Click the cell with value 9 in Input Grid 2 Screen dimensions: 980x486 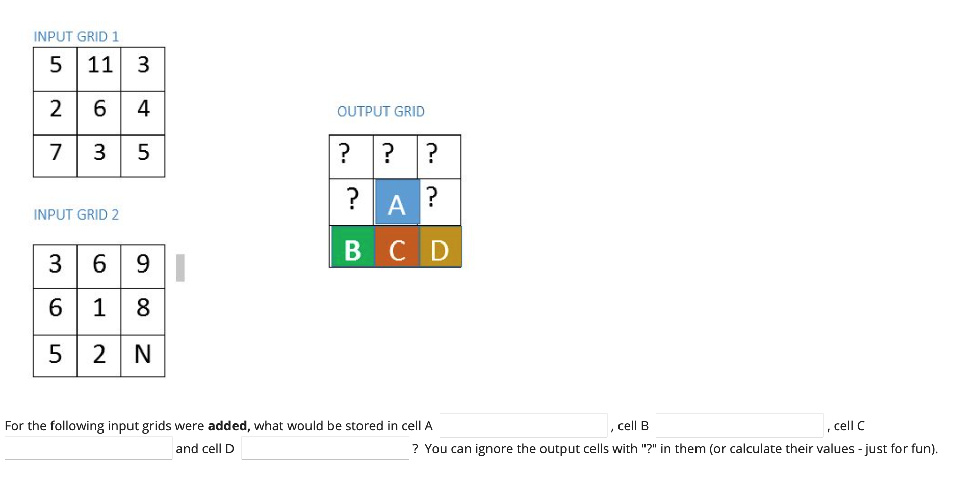click(143, 264)
